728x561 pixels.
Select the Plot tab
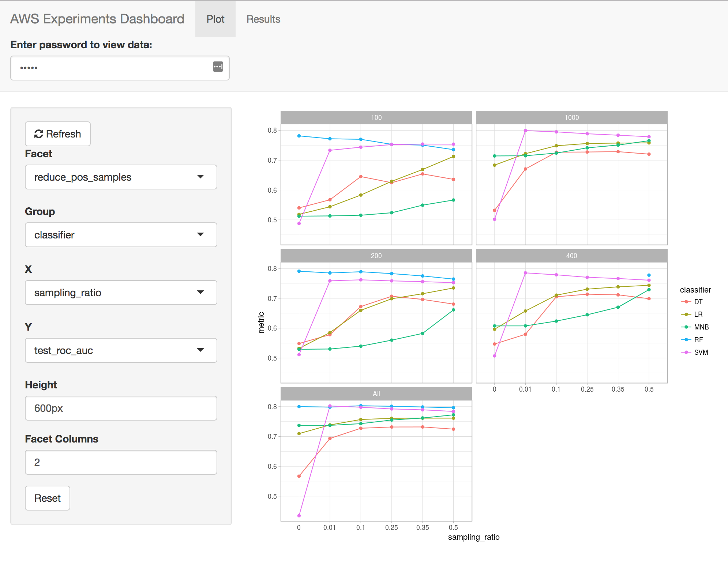point(215,19)
